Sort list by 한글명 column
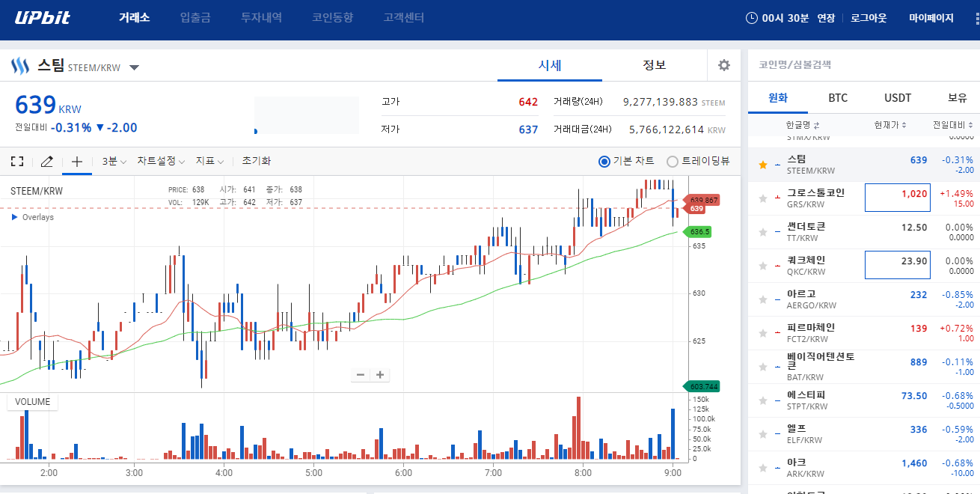Image resolution: width=980 pixels, height=494 pixels. (803, 125)
